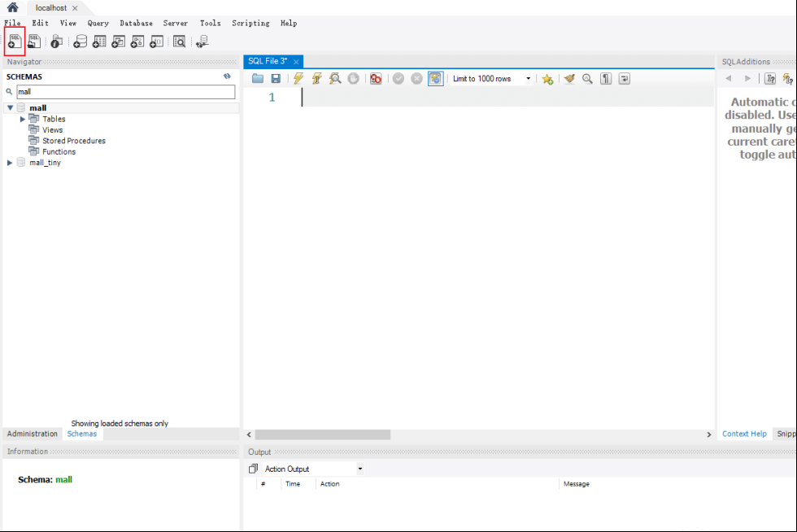Open the Context Help tab
The width and height of the screenshot is (797, 532).
744,434
